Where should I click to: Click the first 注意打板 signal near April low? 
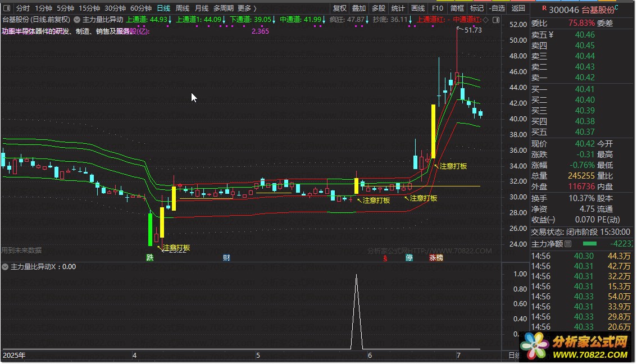pyautogui.click(x=176, y=247)
